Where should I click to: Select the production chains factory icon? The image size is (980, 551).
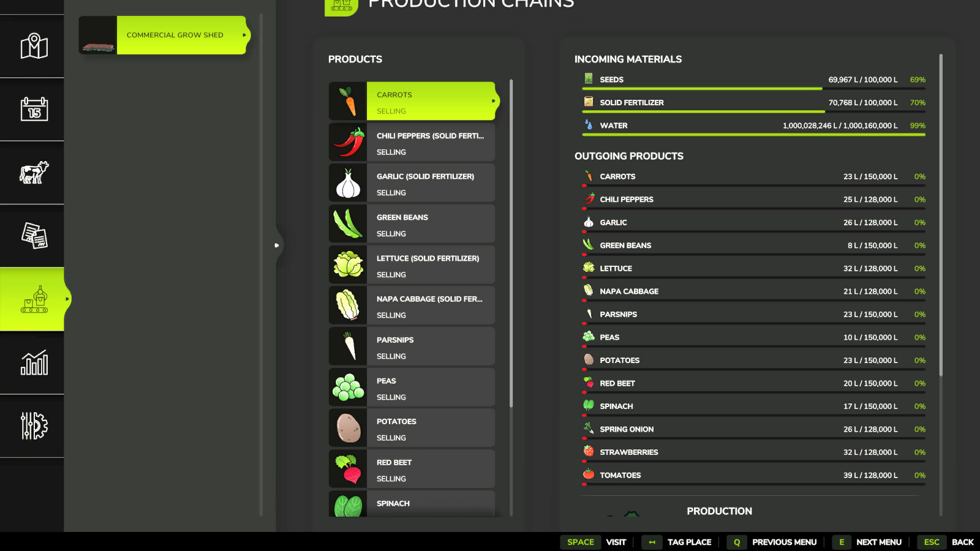coord(34,299)
